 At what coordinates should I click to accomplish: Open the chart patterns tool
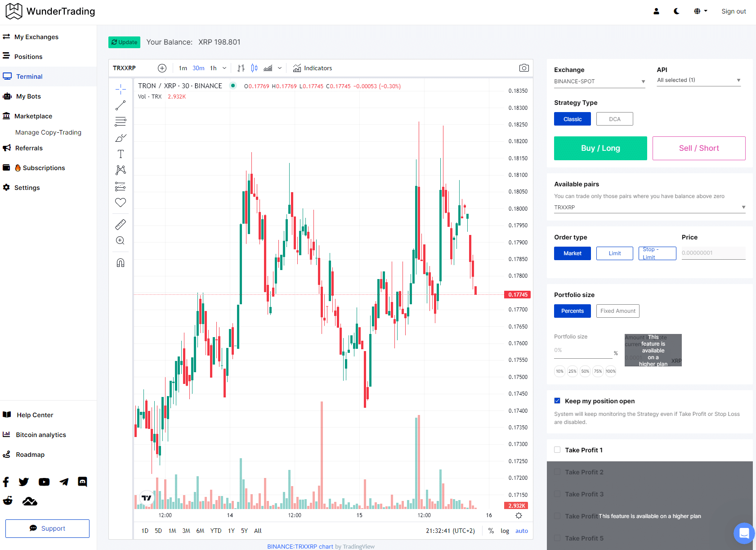pos(121,170)
